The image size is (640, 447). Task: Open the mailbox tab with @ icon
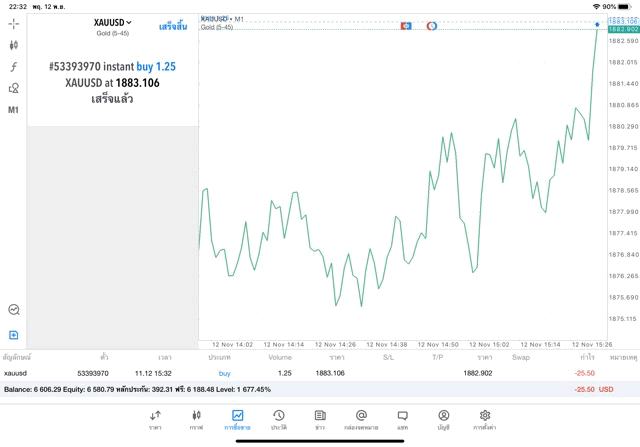361,420
